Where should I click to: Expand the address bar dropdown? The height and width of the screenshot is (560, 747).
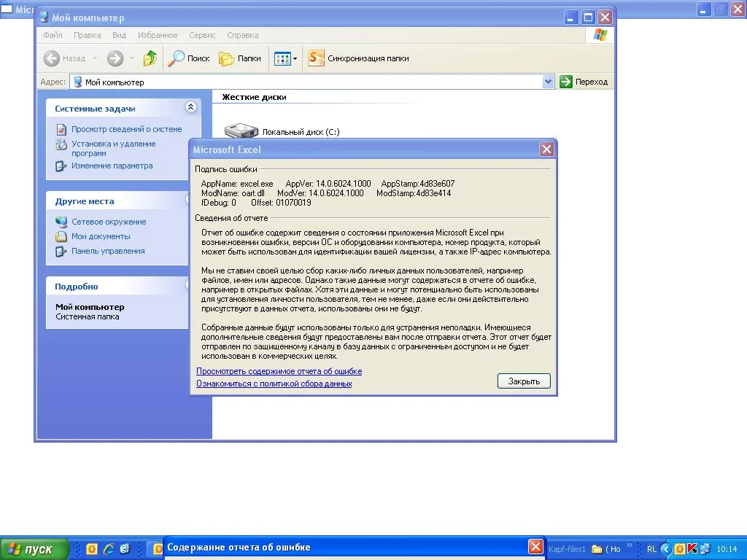548,82
